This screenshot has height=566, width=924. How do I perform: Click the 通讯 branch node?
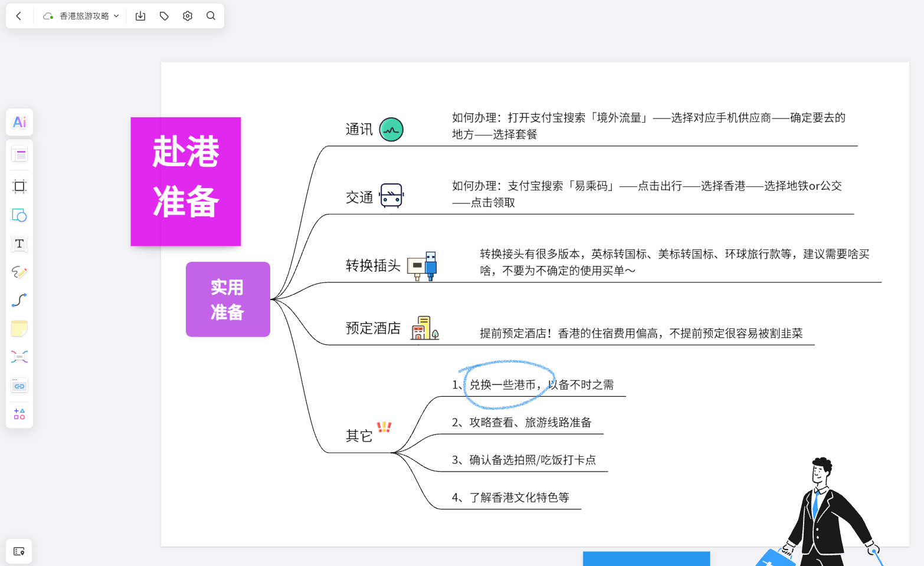coord(359,130)
